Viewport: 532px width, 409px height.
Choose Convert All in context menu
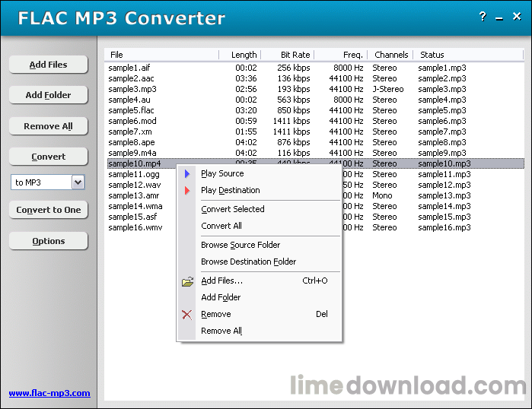click(221, 226)
